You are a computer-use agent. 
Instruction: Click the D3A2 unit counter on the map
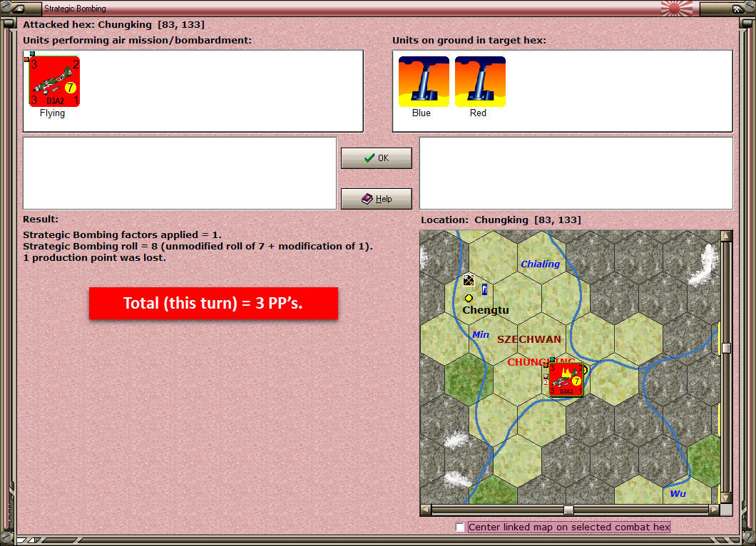[x=566, y=380]
